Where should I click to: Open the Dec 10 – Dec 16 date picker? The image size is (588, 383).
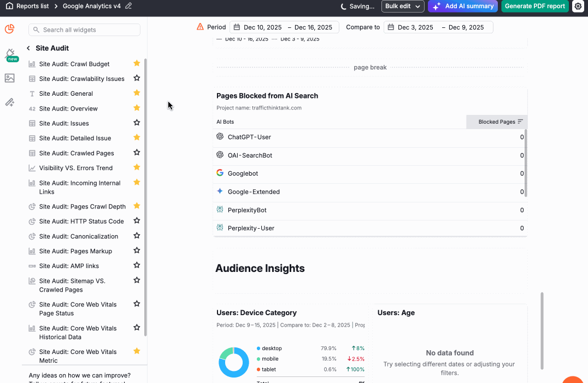[284, 26]
